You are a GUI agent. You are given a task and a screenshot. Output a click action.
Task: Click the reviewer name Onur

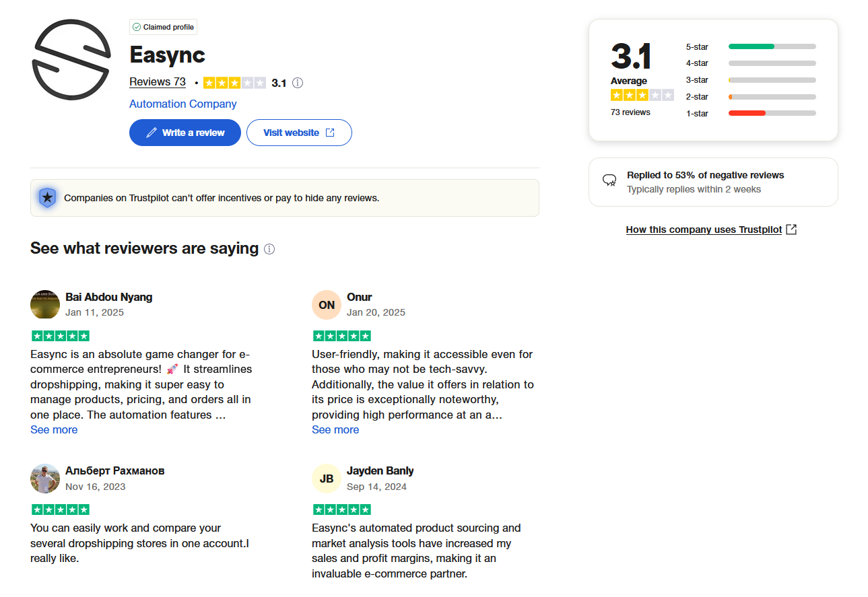(x=360, y=297)
